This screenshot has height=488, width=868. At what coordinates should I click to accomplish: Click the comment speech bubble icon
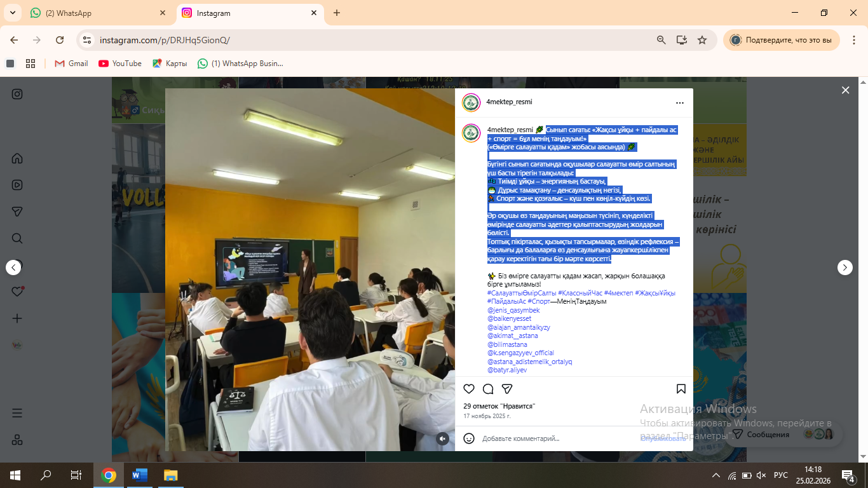tap(488, 389)
